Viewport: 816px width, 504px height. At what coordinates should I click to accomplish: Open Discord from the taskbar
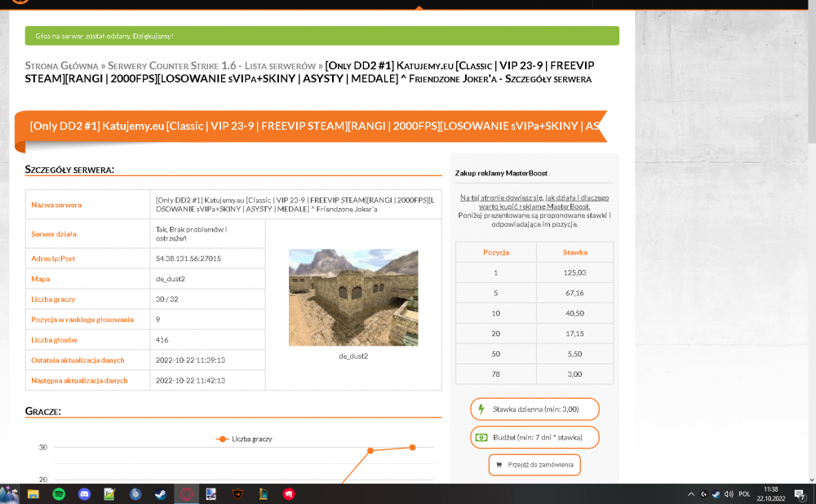(x=84, y=494)
